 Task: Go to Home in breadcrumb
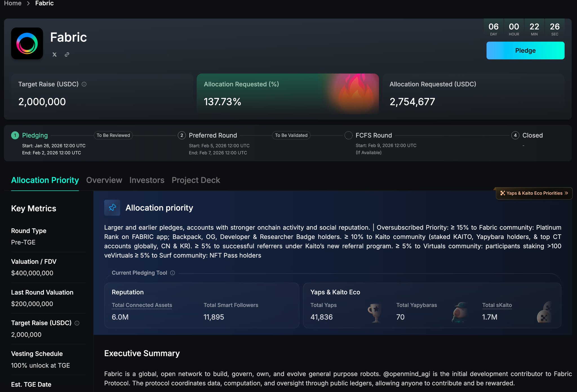coord(13,3)
